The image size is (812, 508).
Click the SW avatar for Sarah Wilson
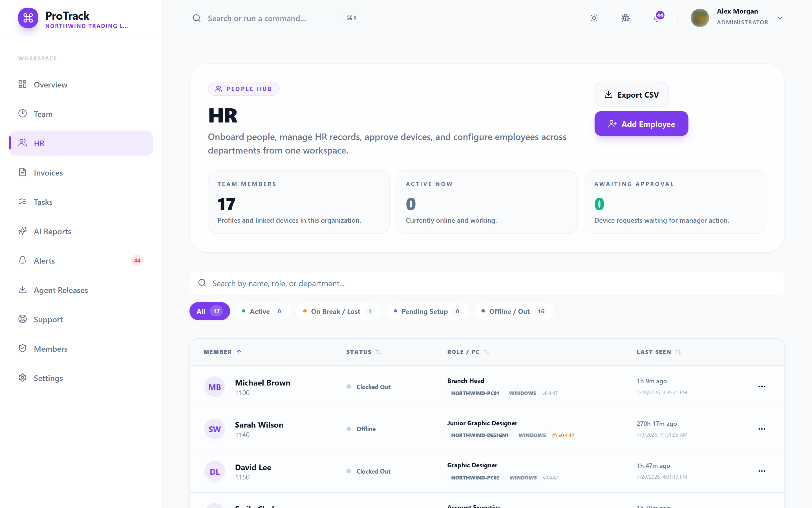tap(215, 429)
